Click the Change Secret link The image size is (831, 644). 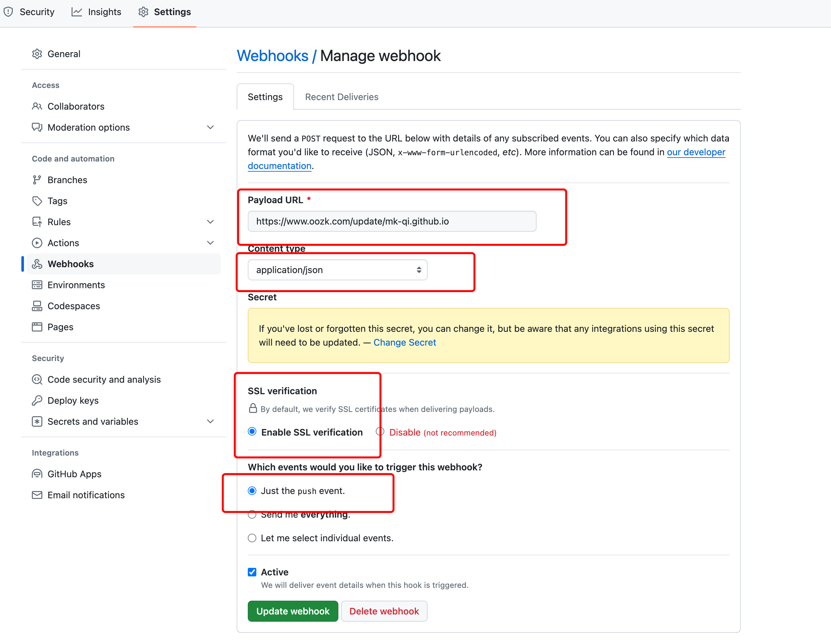click(404, 342)
